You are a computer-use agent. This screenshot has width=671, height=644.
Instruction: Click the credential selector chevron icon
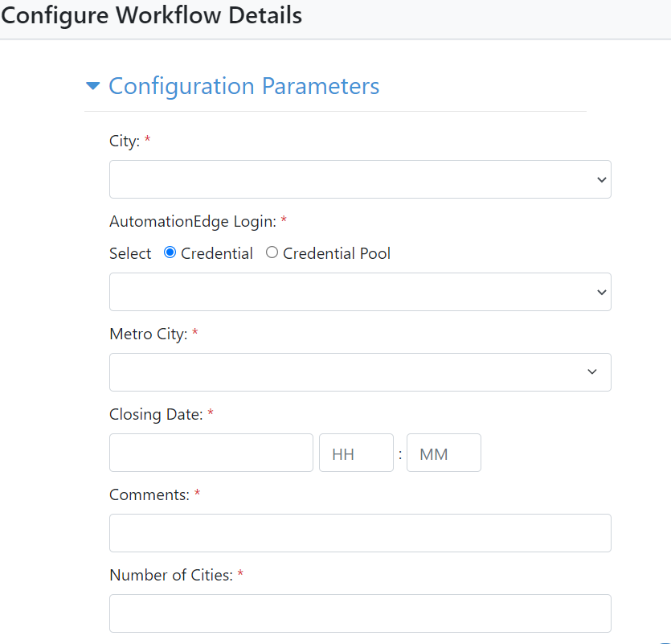(x=601, y=291)
